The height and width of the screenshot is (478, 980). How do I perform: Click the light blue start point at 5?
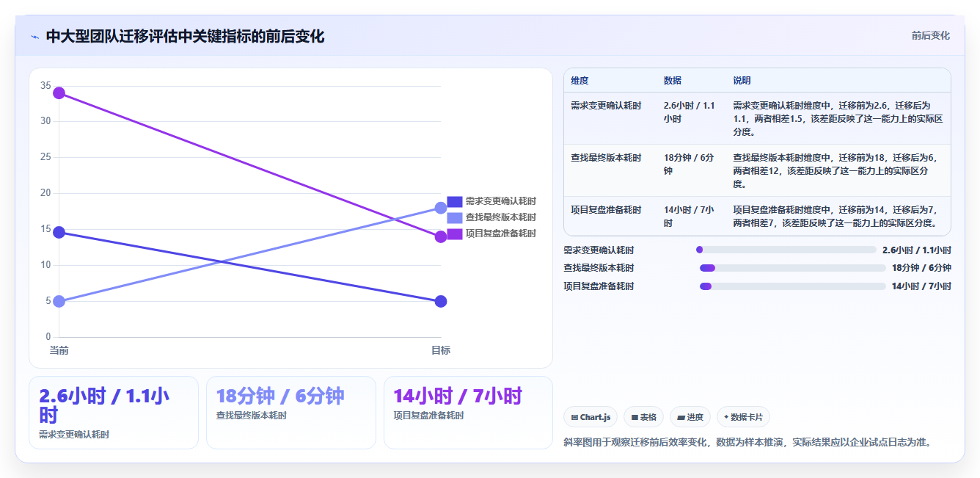pos(59,301)
